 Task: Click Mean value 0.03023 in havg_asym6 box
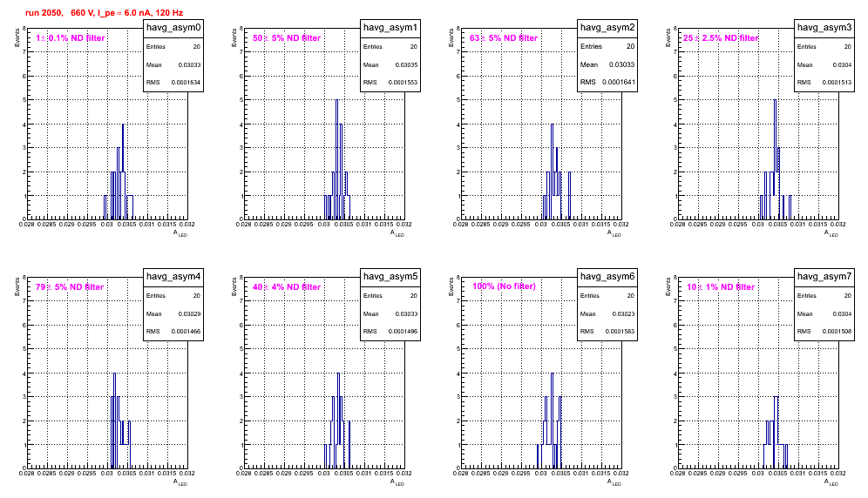(623, 313)
